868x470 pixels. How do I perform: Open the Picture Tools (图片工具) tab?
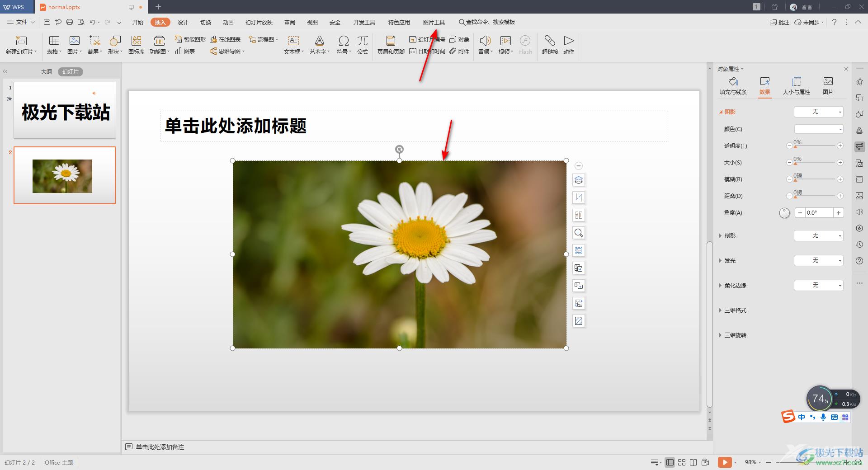pos(434,22)
